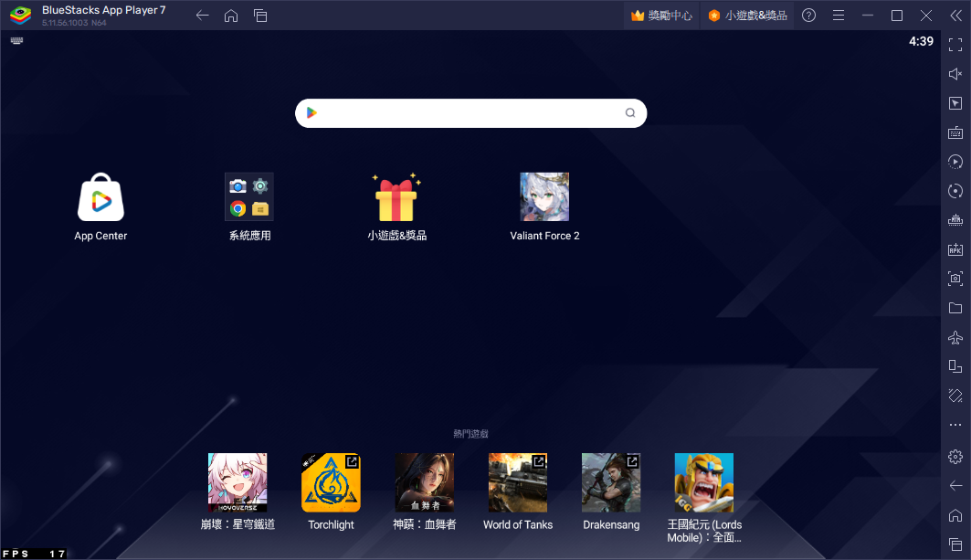971x560 pixels.
Task: Open recent apps from title bar
Action: [x=260, y=16]
